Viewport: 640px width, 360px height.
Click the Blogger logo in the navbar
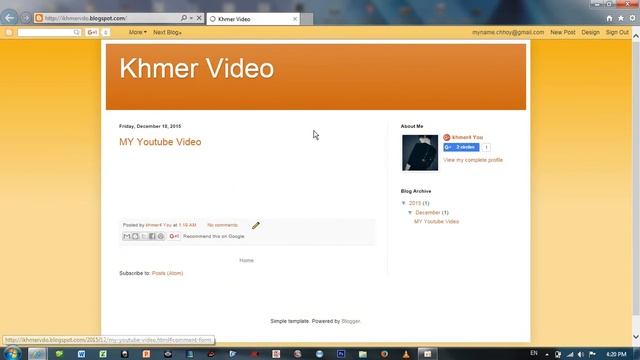click(9, 32)
